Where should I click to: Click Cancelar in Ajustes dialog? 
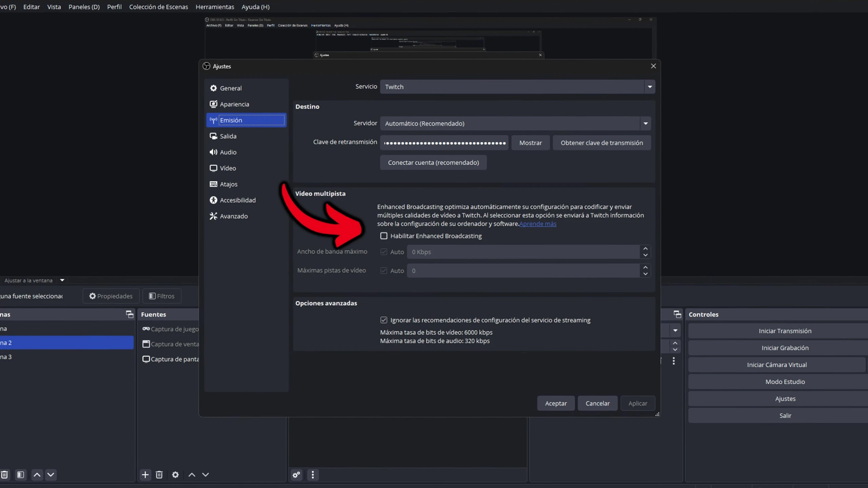597,403
